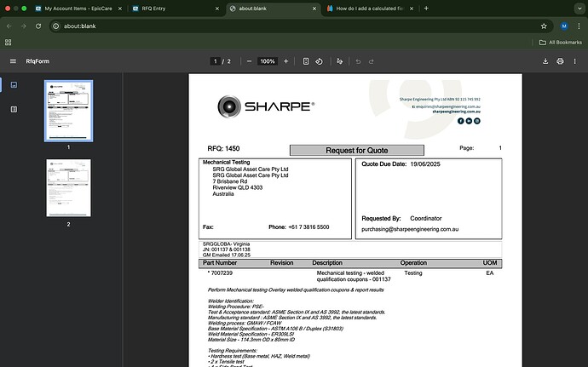588x367 pixels.
Task: Open the apps grid in bookmarks bar
Action: coord(8,43)
